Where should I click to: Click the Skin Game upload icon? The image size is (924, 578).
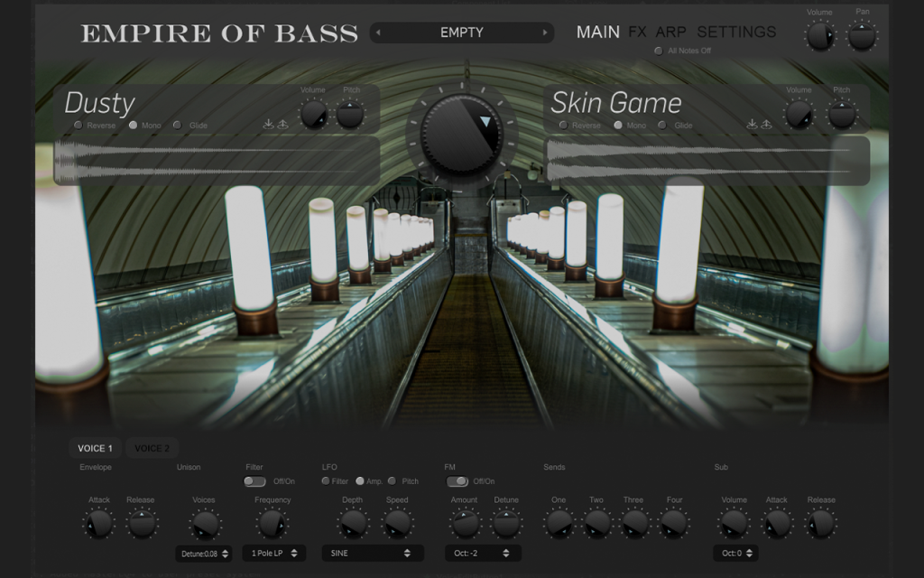click(x=766, y=124)
